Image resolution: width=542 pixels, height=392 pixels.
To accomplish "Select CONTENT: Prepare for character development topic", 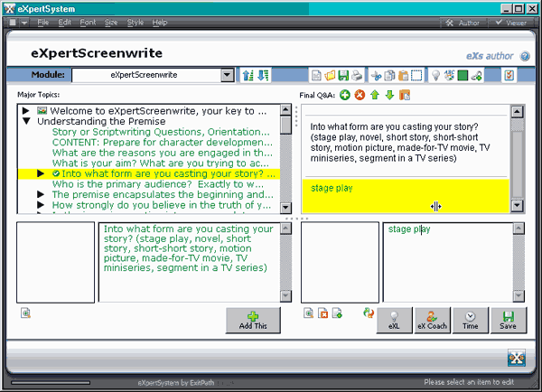I will [x=162, y=143].
